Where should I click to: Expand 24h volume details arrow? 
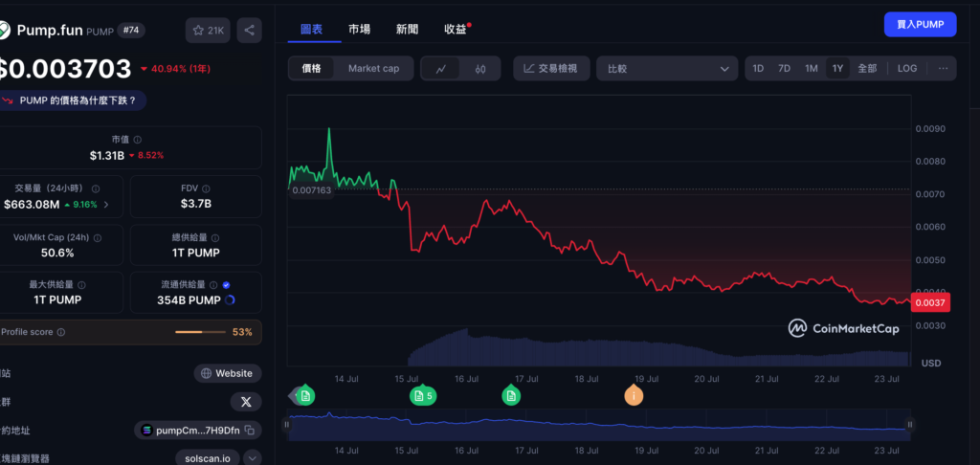tap(106, 205)
